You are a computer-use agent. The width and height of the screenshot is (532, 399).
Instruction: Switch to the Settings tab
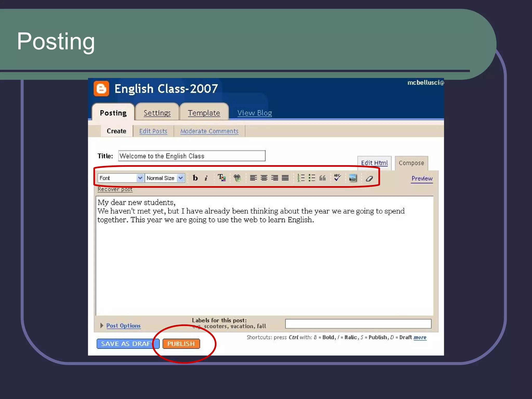click(157, 113)
